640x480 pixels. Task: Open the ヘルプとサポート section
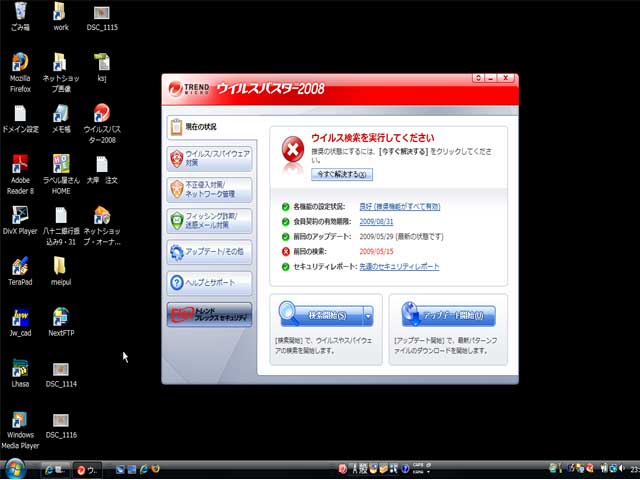209,282
